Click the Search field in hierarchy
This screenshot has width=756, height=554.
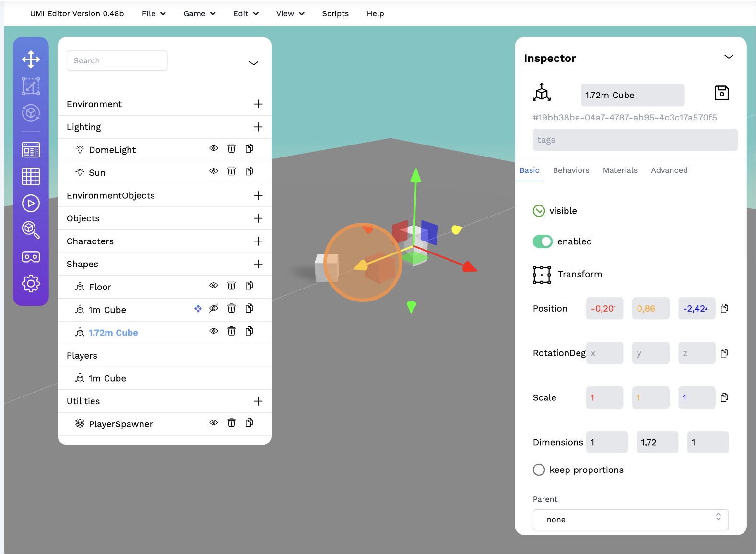[x=117, y=61]
